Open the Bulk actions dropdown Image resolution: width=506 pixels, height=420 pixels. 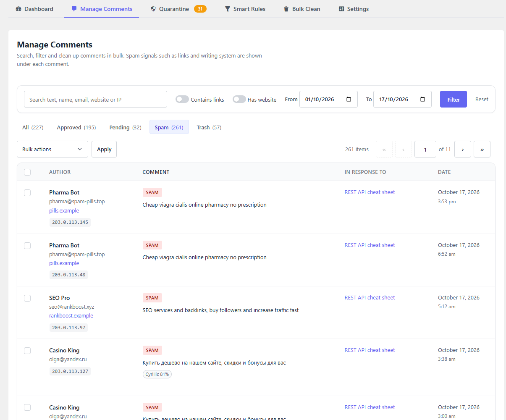[x=52, y=149]
